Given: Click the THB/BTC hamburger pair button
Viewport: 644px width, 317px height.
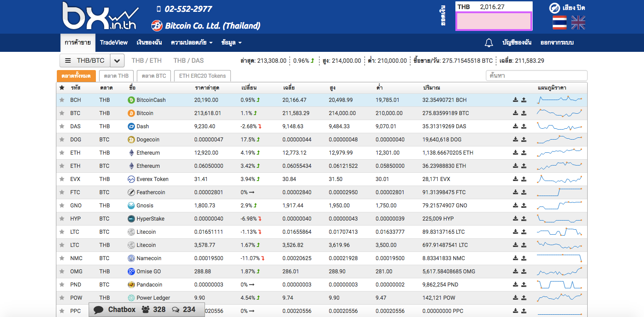Looking at the screenshot, I should 85,60.
